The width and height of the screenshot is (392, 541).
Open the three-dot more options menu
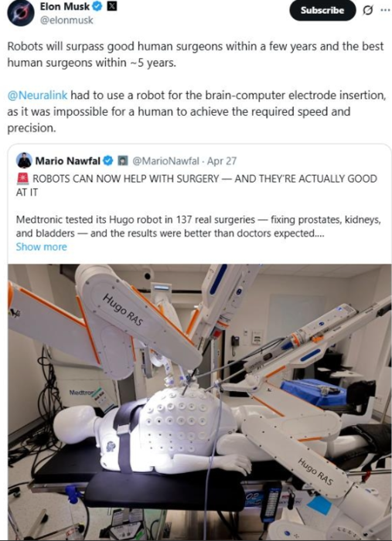[385, 10]
